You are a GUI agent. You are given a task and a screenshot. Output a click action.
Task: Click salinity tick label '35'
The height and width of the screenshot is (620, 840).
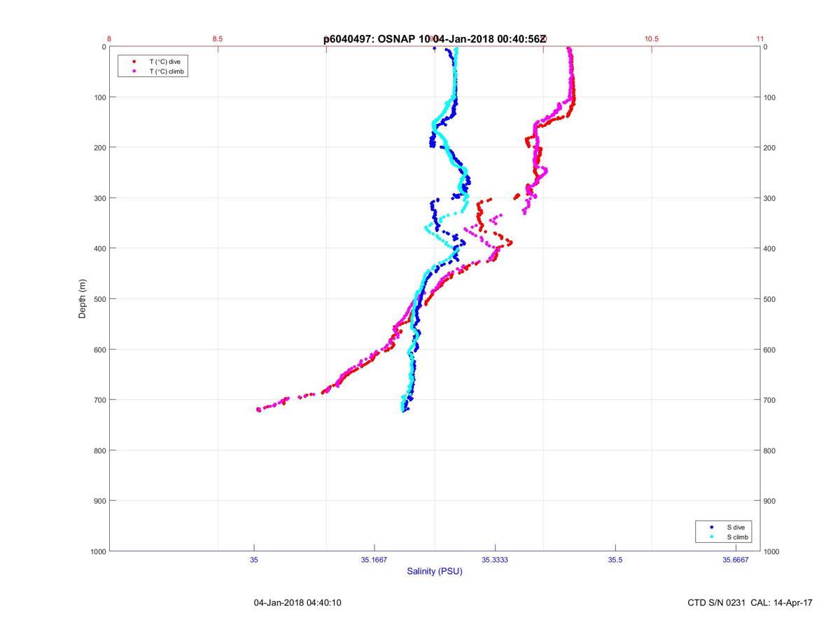point(254,559)
